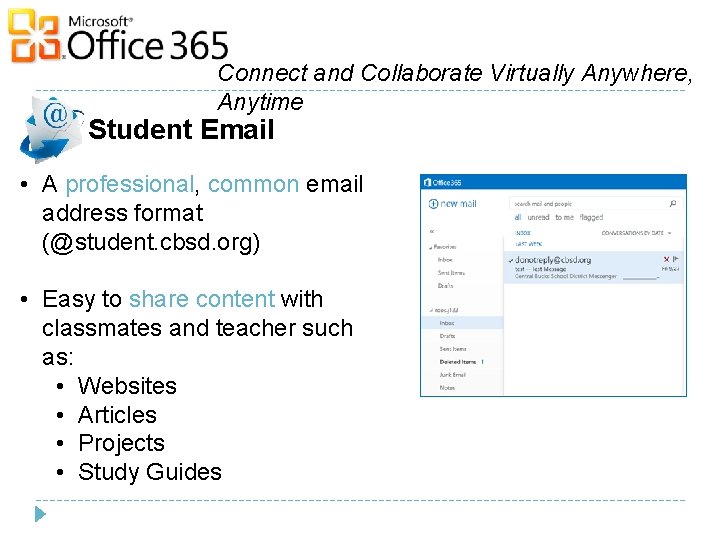
Task: Click the word 'common' in first bullet
Action: [x=253, y=185]
